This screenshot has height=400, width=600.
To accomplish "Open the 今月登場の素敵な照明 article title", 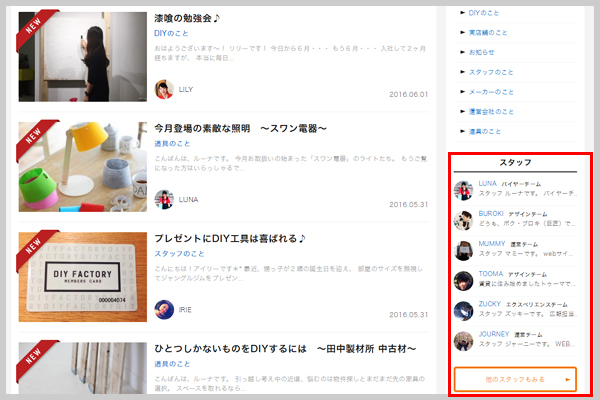I will [x=240, y=129].
